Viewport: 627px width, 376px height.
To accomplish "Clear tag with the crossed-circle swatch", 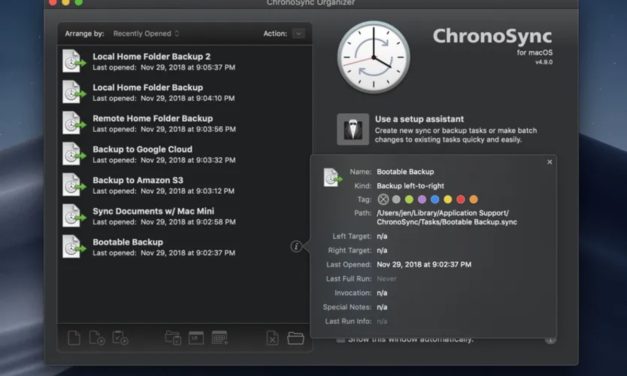I will click(x=383, y=199).
